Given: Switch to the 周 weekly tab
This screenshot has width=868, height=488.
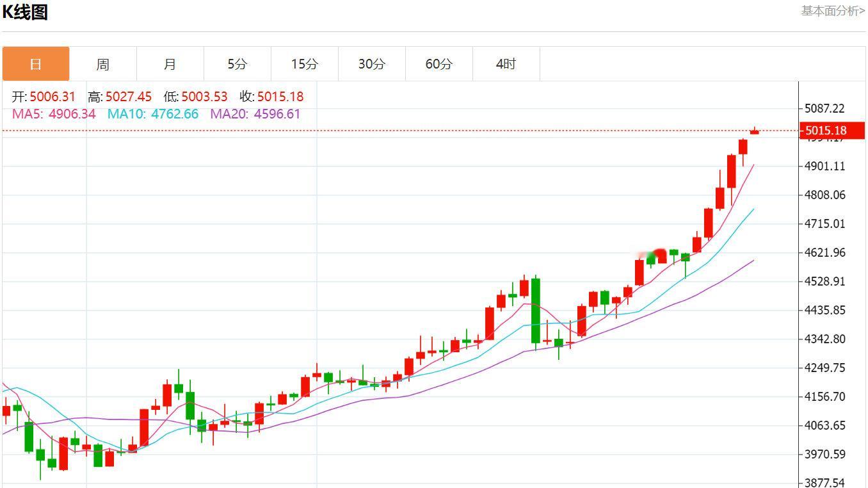Looking at the screenshot, I should point(103,64).
